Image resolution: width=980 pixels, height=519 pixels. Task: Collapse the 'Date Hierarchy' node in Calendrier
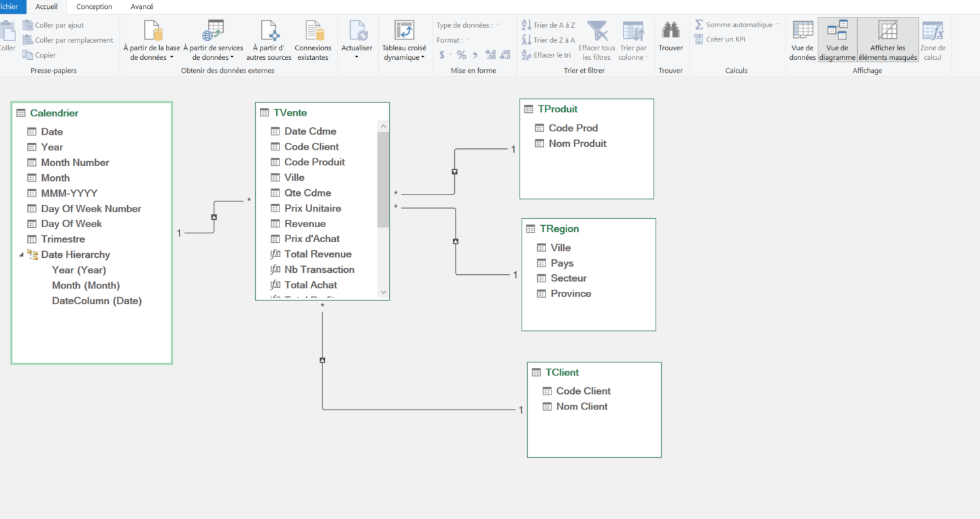pos(21,254)
